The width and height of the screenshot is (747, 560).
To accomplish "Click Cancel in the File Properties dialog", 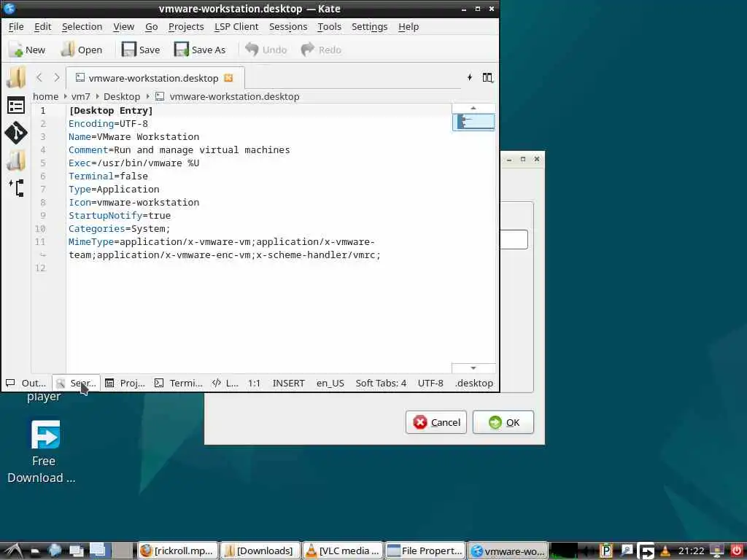I will pyautogui.click(x=436, y=422).
